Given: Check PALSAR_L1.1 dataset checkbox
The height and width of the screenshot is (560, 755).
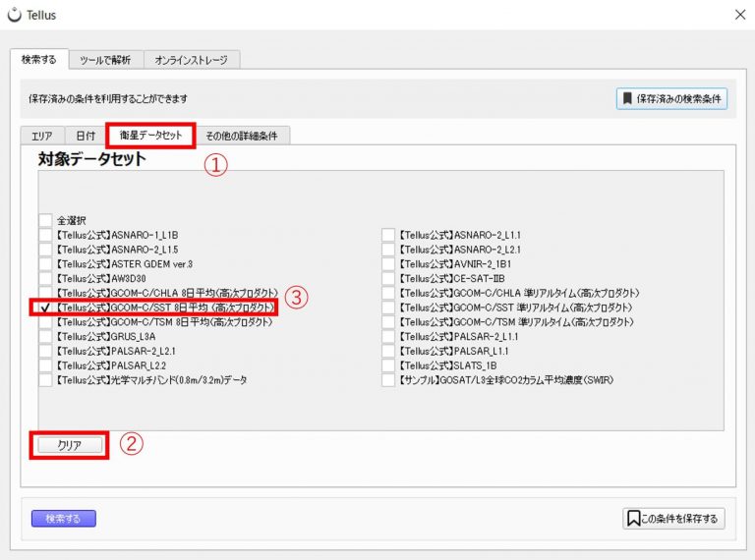Looking at the screenshot, I should (388, 351).
